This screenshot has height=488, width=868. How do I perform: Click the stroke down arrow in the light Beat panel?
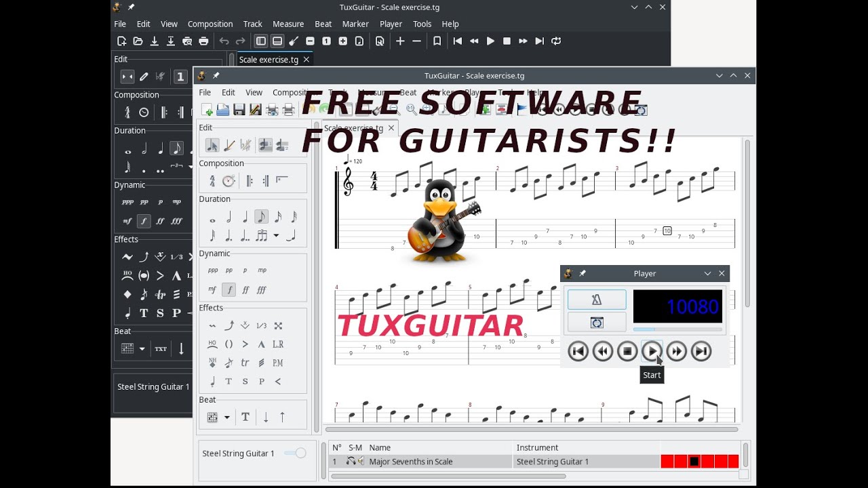coord(266,418)
